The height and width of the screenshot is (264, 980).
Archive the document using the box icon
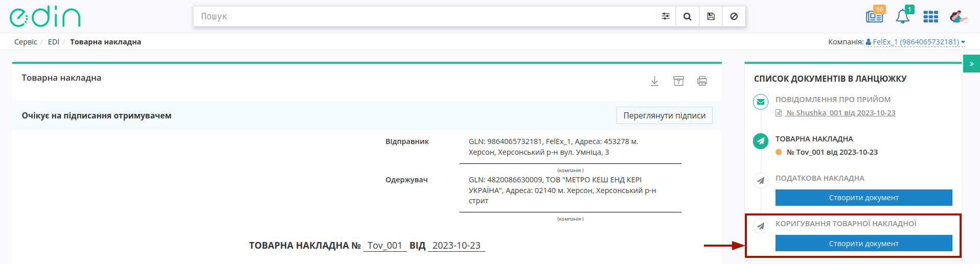[x=678, y=81]
